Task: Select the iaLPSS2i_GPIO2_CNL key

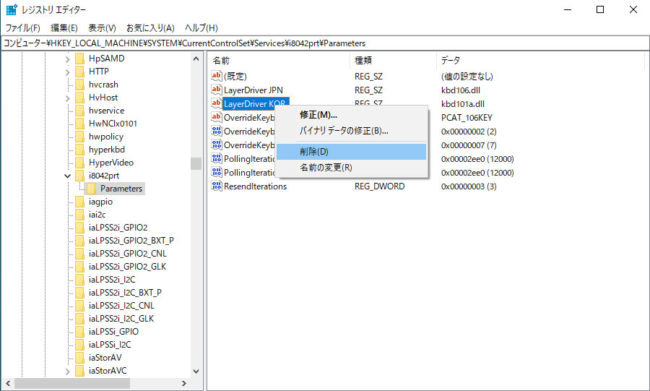Action: tap(127, 254)
